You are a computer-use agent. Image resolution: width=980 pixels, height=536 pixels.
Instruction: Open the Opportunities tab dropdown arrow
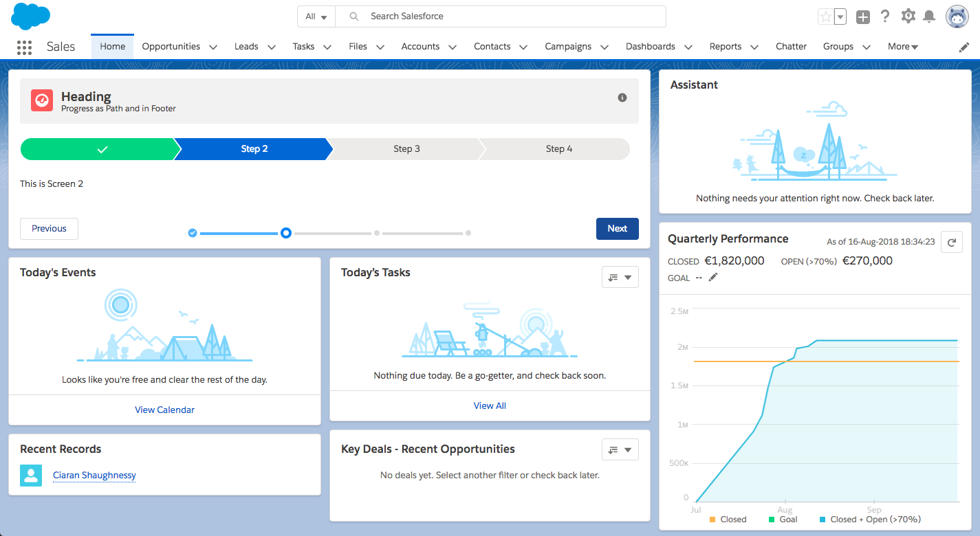pos(213,47)
